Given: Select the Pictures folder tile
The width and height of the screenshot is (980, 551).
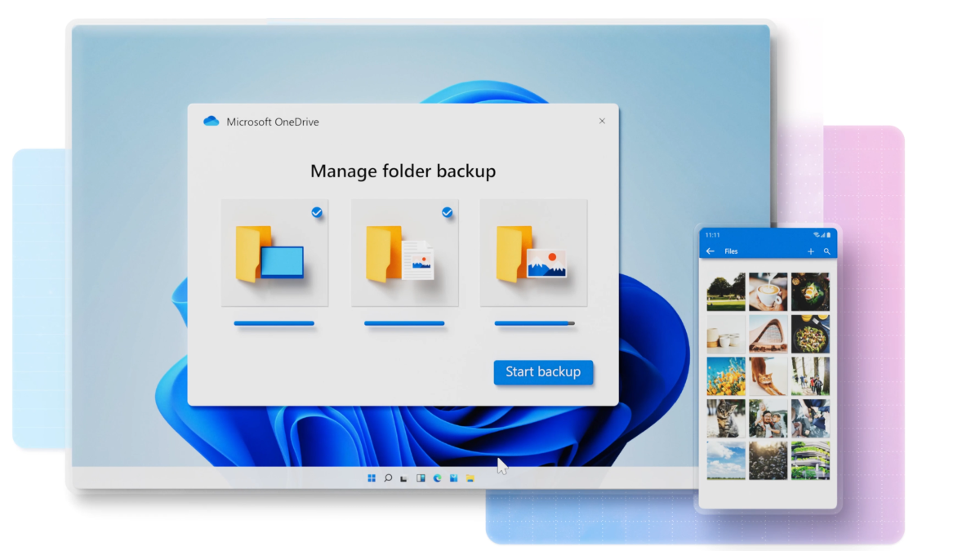Looking at the screenshot, I should [x=533, y=253].
